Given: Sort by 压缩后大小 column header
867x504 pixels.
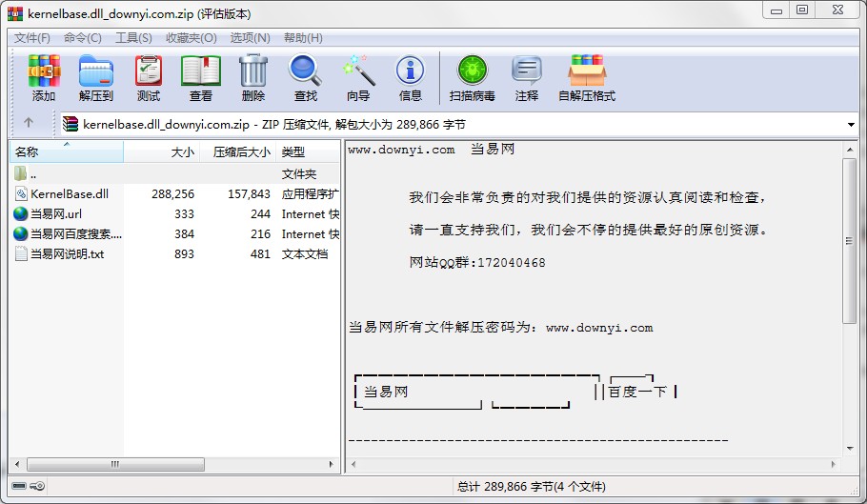Looking at the screenshot, I should point(238,151).
